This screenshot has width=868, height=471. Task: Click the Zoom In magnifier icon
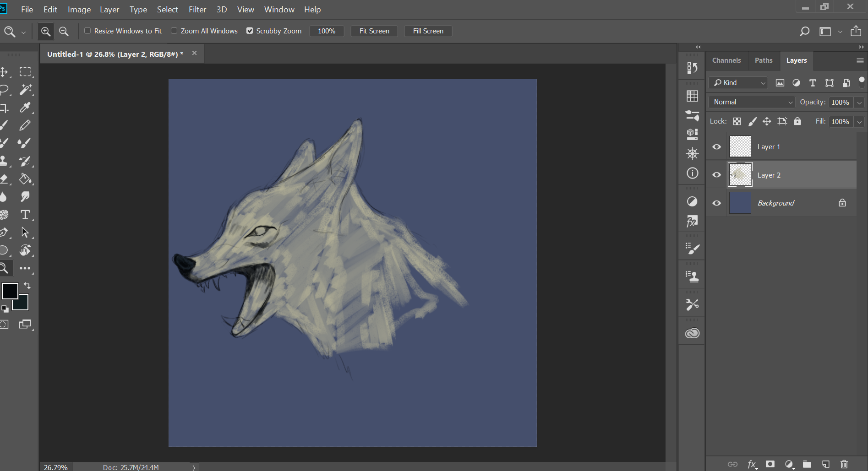[46, 31]
